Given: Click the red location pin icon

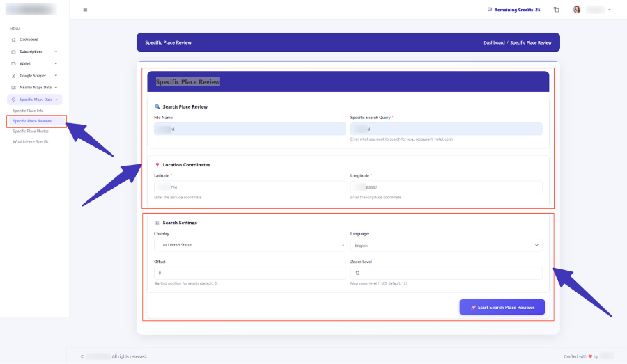Looking at the screenshot, I should (x=157, y=165).
